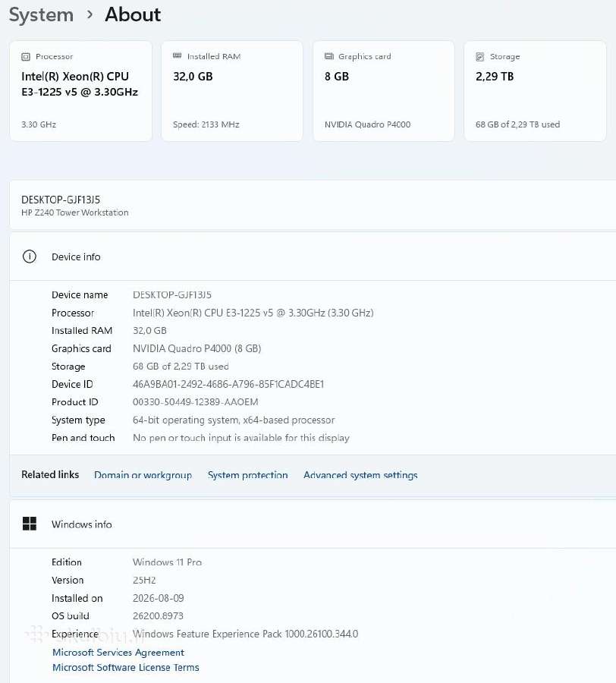Image resolution: width=616 pixels, height=683 pixels.
Task: Click the Related links label
Action: (50, 474)
